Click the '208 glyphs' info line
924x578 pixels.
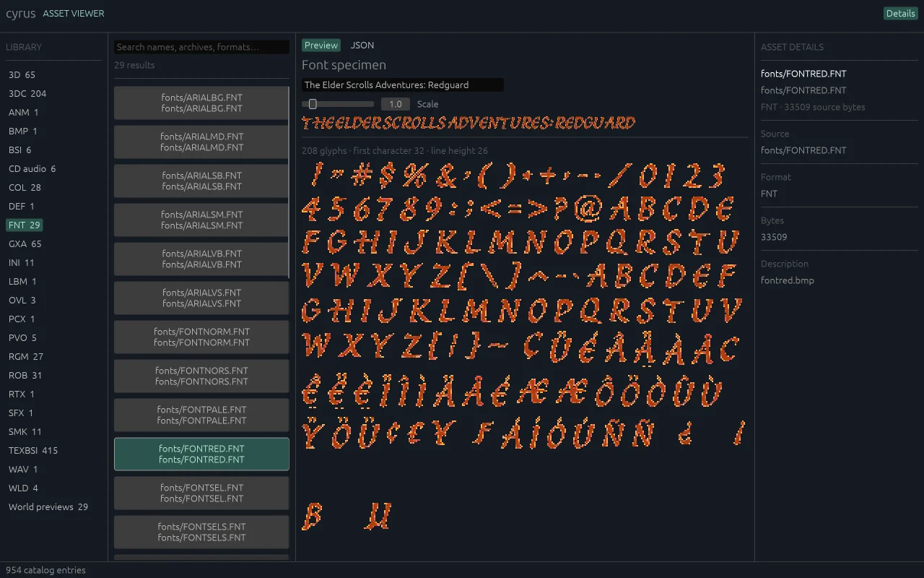click(395, 150)
